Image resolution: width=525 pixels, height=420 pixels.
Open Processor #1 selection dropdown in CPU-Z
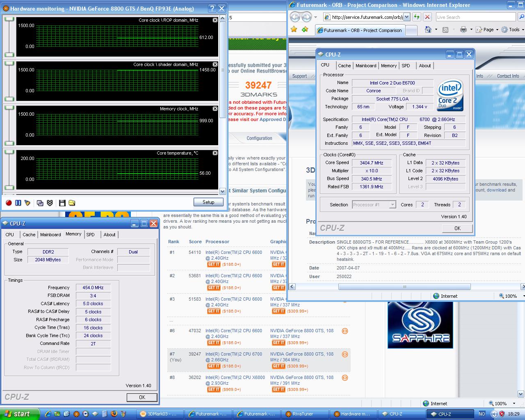(x=393, y=205)
